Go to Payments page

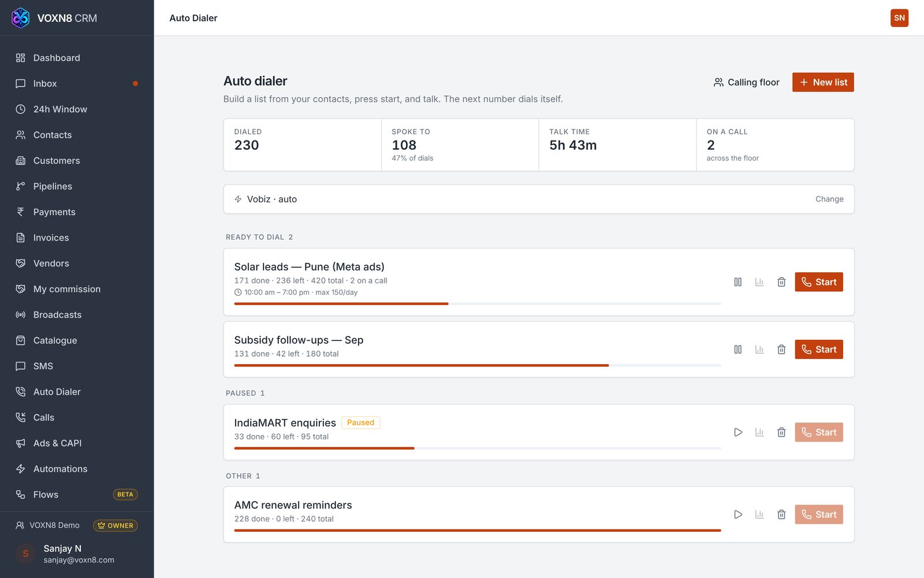point(77,212)
